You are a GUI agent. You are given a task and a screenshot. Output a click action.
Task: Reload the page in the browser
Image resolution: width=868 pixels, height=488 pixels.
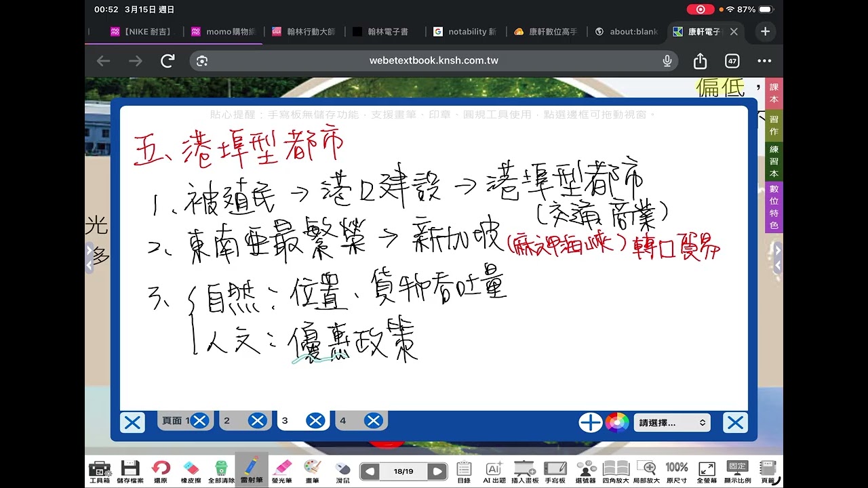tap(167, 61)
